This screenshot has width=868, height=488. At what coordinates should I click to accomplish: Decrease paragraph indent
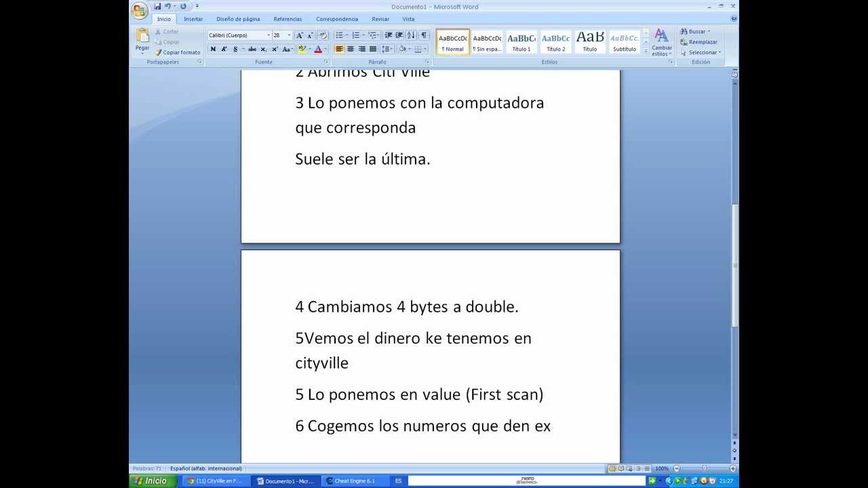point(389,35)
